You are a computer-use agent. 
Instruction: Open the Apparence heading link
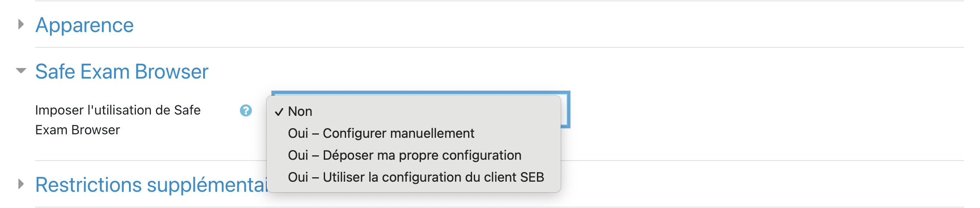tap(85, 25)
